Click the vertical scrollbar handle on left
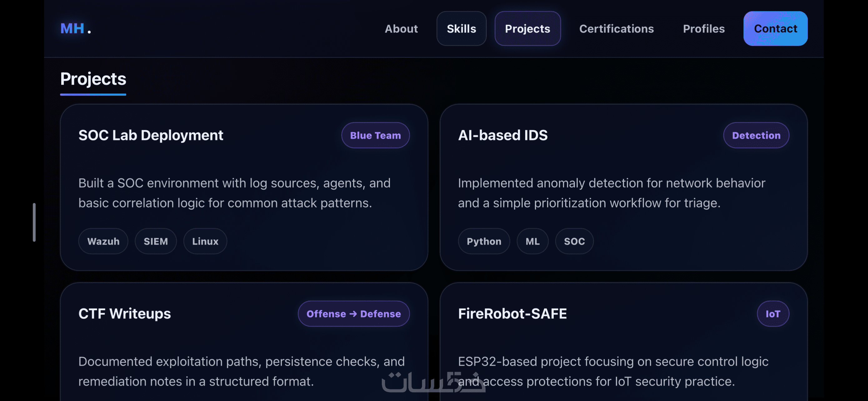Image resolution: width=868 pixels, height=401 pixels. pos(34,222)
